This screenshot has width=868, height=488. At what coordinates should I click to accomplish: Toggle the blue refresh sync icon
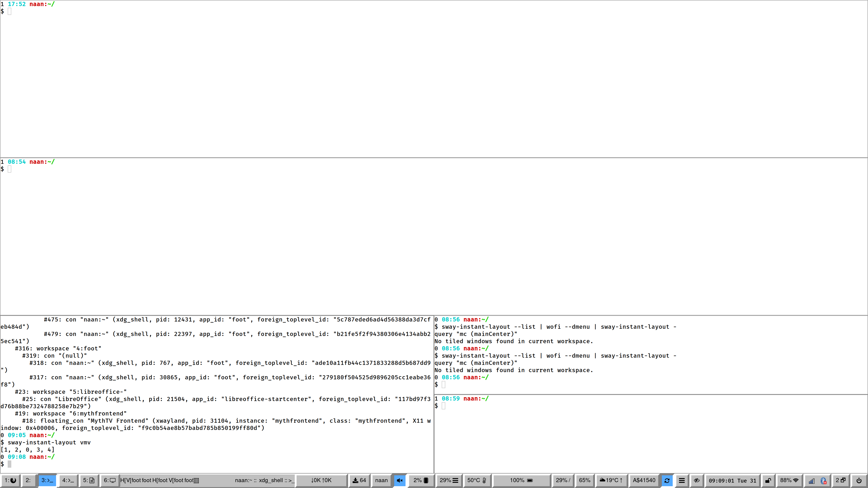[667, 480]
